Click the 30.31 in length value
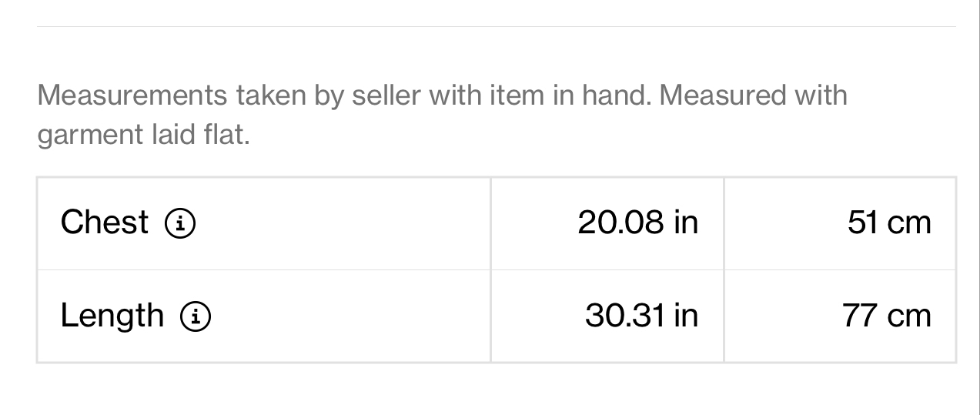Viewport: 980px width, 415px height. point(642,316)
